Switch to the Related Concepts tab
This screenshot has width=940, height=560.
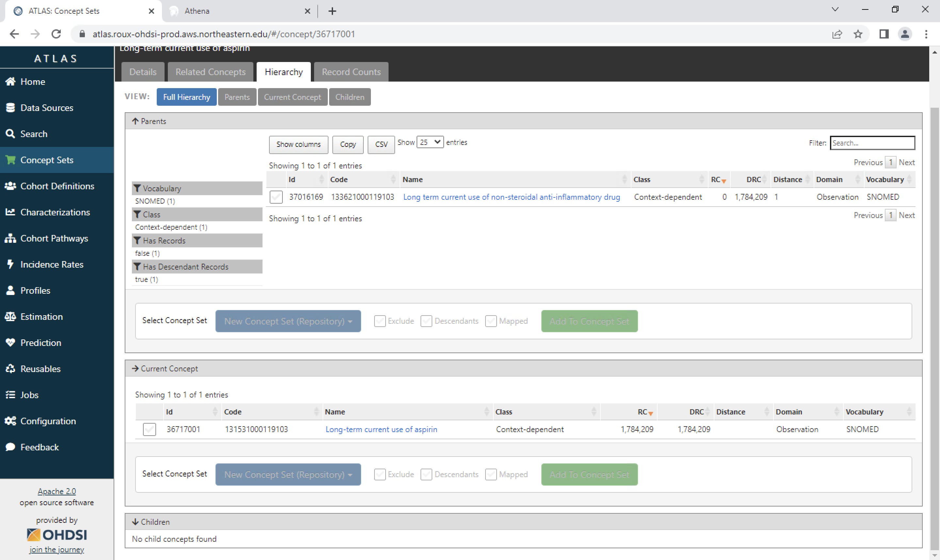click(x=210, y=72)
